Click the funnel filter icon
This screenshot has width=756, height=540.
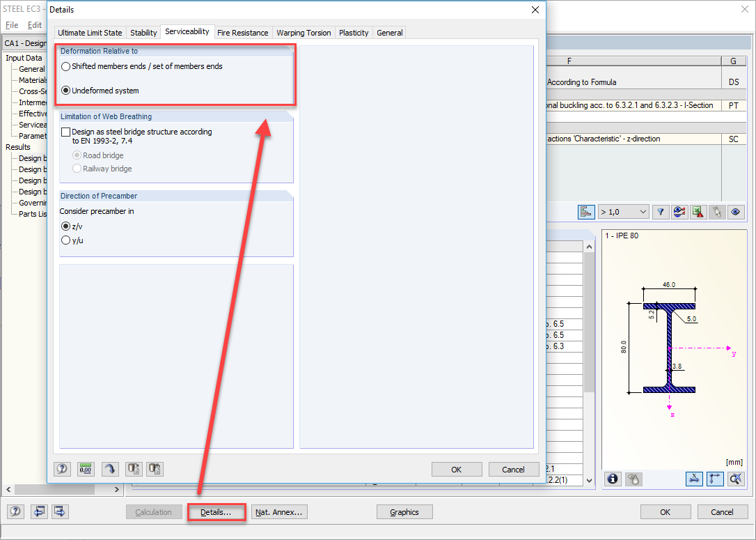tap(661, 212)
